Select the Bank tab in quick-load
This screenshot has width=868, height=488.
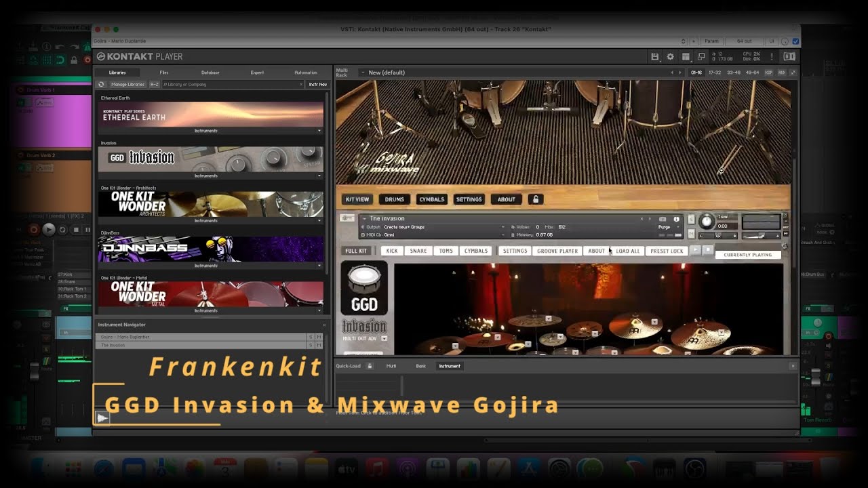tap(420, 366)
